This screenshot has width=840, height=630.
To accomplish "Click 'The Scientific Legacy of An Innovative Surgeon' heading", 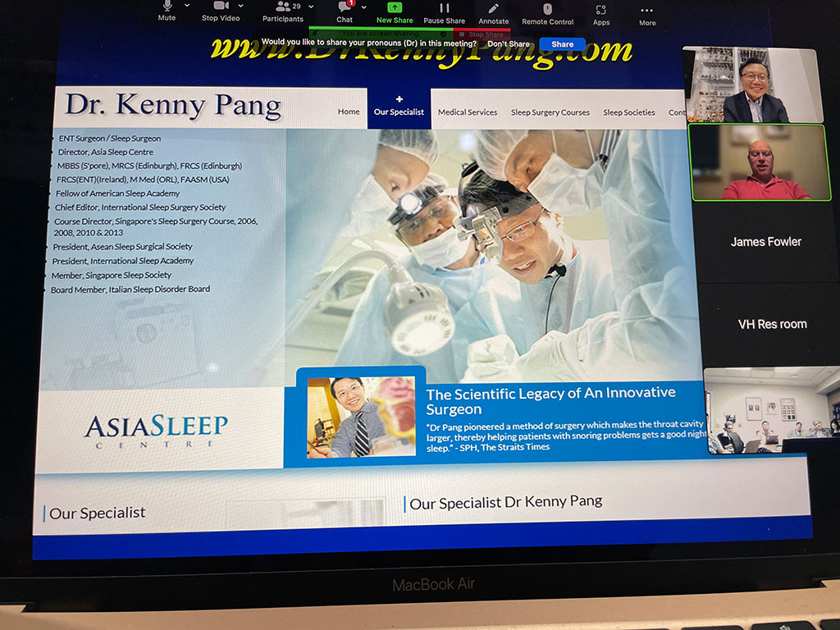I will [550, 400].
